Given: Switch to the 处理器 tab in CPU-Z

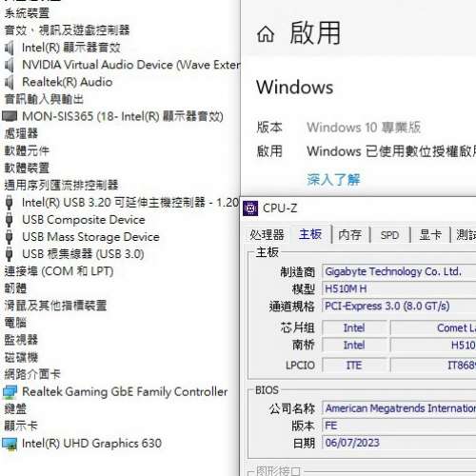Looking at the screenshot, I should [x=267, y=235].
